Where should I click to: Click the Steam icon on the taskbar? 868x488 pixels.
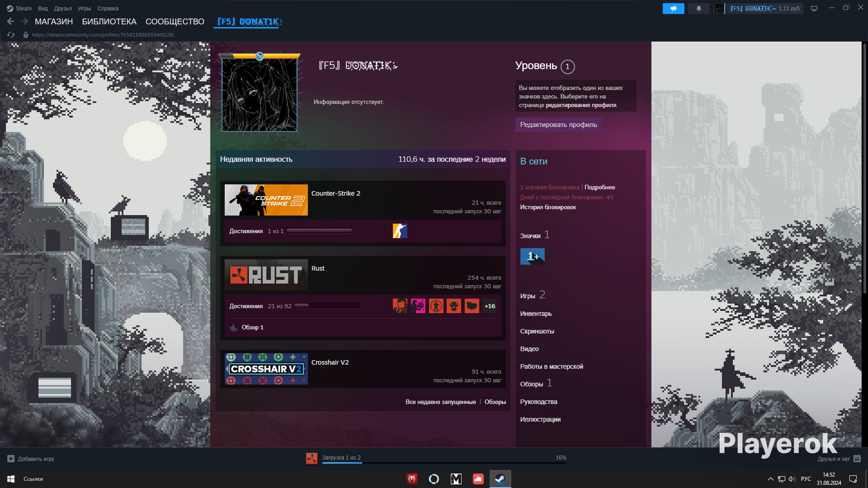coord(500,479)
